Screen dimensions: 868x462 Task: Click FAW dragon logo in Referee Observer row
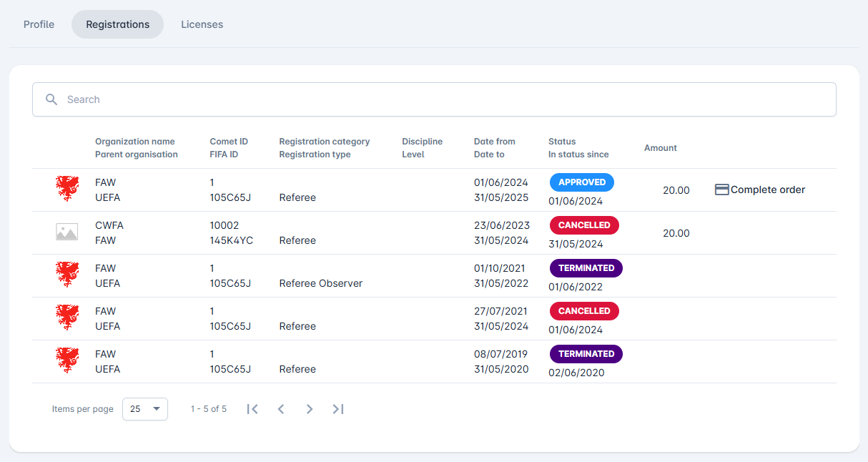pos(66,275)
